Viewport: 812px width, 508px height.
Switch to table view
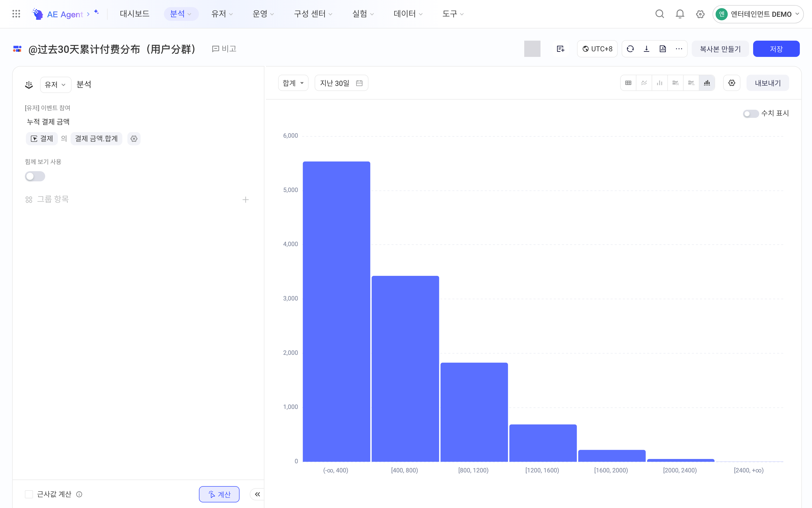628,83
